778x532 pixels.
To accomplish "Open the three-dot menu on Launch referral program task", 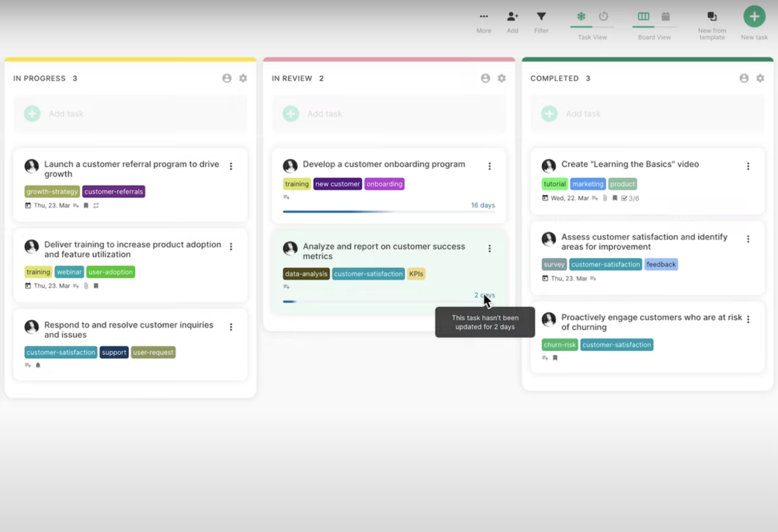I will pyautogui.click(x=231, y=166).
